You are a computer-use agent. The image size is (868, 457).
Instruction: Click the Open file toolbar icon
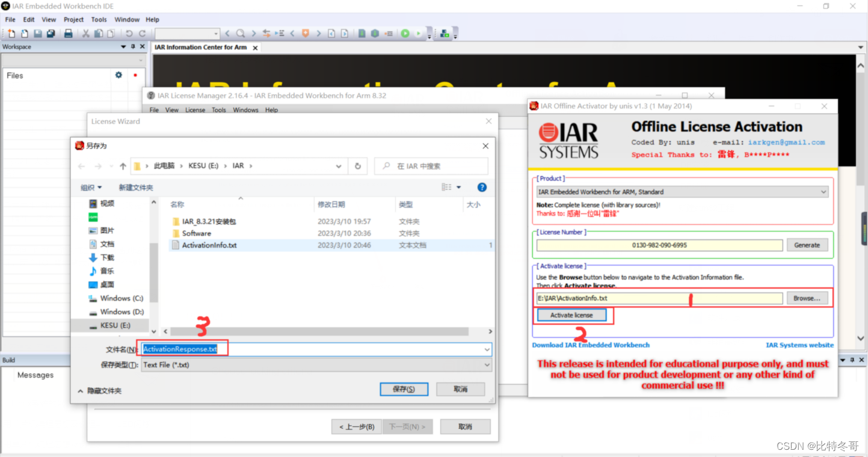point(25,34)
